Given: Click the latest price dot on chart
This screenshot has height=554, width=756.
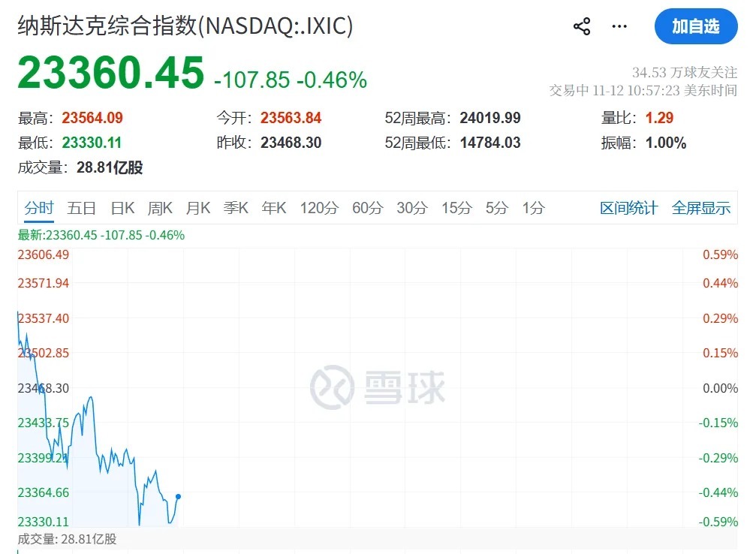Looking at the screenshot, I should (178, 496).
